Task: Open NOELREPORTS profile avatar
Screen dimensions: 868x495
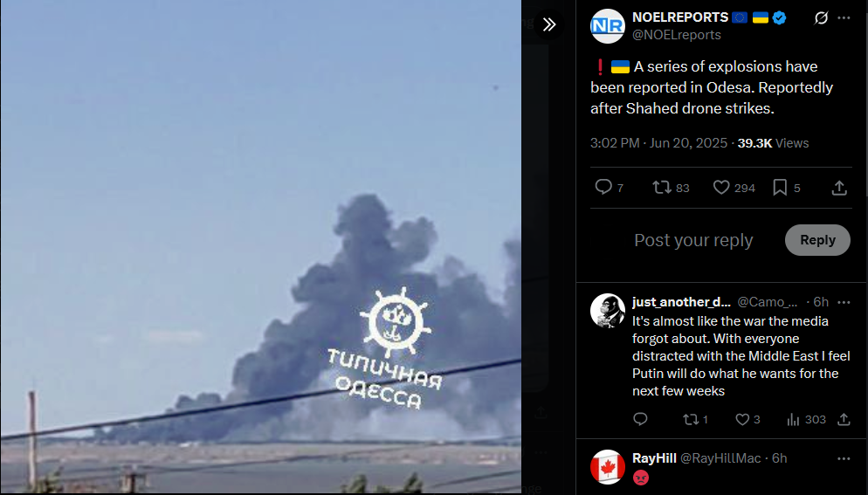Action: click(607, 26)
